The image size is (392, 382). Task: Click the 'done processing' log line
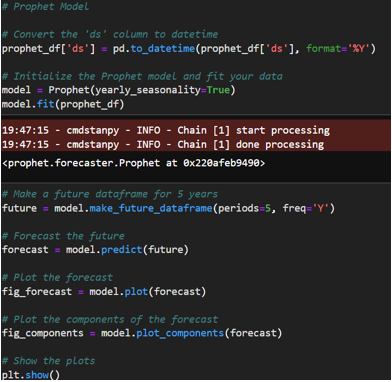(x=163, y=145)
